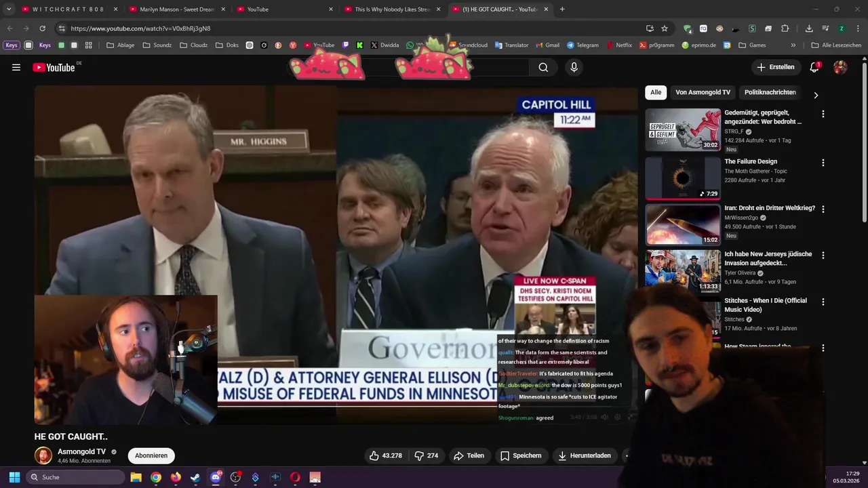
Task: Open the Soundz bookmarks folder
Action: pyautogui.click(x=157, y=45)
